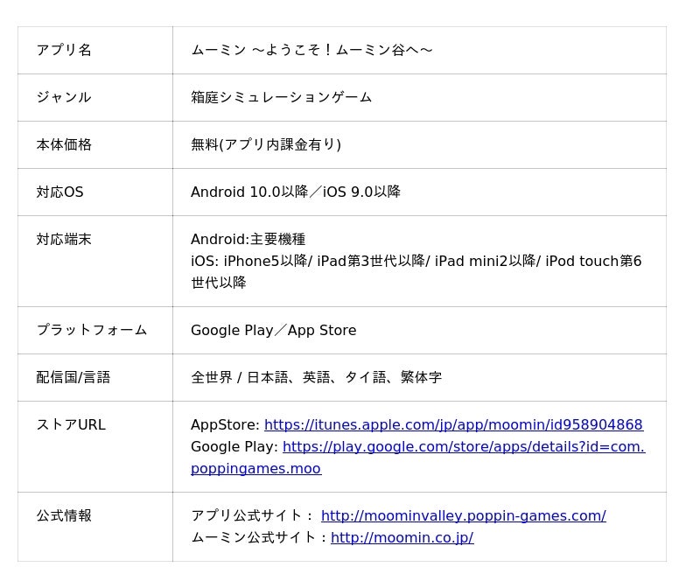Select the Android:主要機種 text line
Image resolution: width=700 pixels, height=588 pixels.
248,239
